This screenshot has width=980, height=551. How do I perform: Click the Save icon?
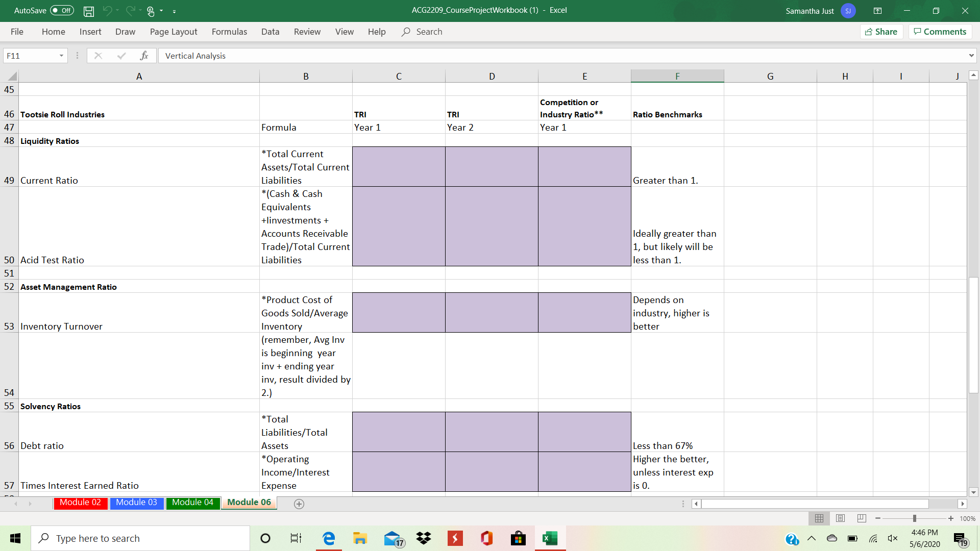(x=88, y=11)
